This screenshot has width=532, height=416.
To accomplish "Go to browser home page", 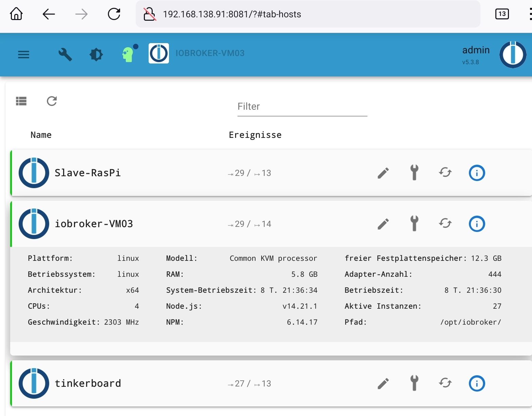I will coord(16,14).
